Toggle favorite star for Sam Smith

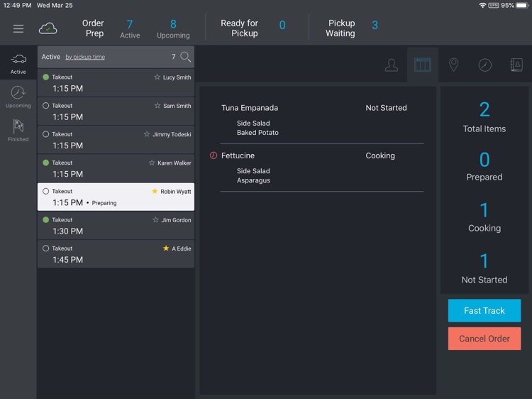point(157,106)
